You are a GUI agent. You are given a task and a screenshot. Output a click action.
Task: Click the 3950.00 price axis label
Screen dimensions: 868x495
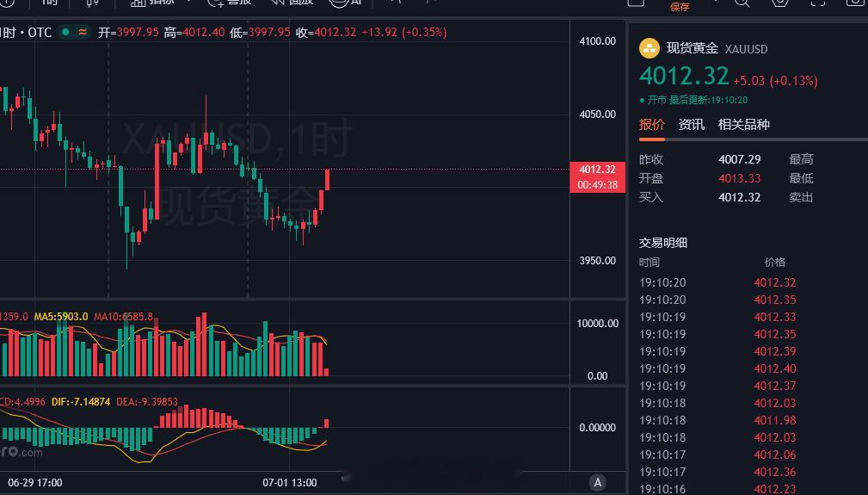click(x=597, y=260)
